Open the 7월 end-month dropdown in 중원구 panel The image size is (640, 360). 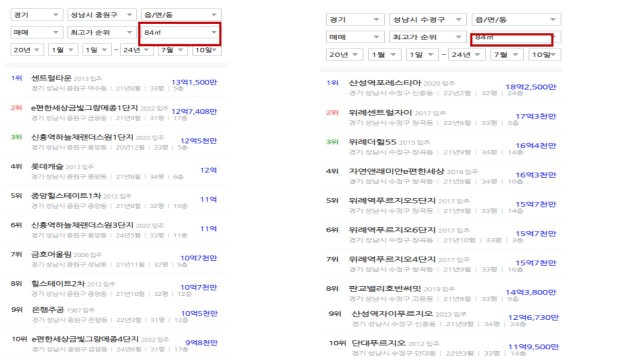click(x=172, y=50)
